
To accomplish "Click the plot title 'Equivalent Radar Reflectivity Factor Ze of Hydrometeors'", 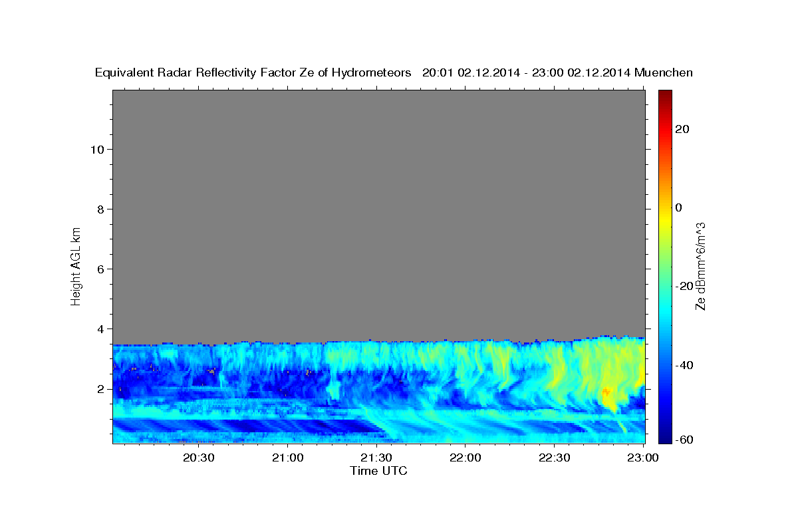I will (253, 73).
